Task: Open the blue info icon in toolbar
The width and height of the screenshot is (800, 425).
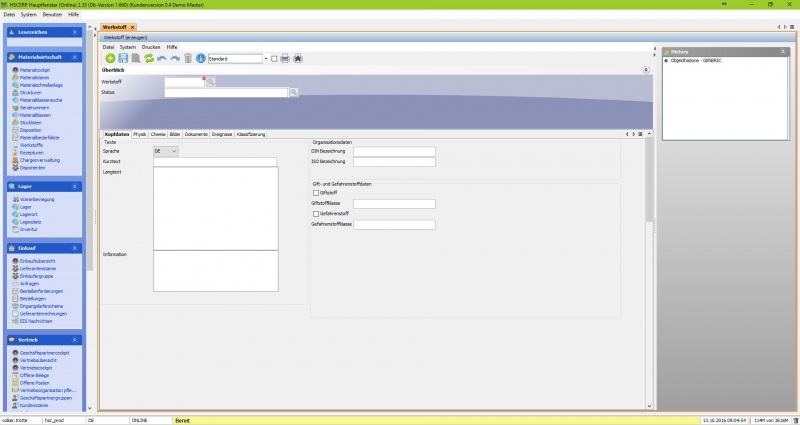Action: point(201,59)
